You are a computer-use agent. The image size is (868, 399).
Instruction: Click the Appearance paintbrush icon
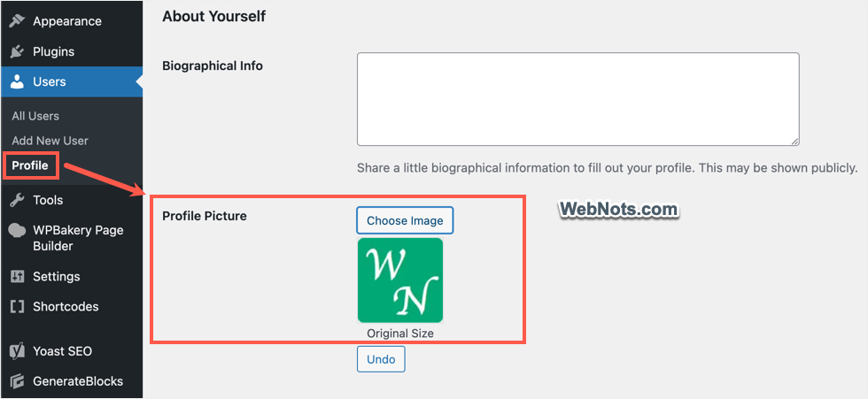point(17,21)
